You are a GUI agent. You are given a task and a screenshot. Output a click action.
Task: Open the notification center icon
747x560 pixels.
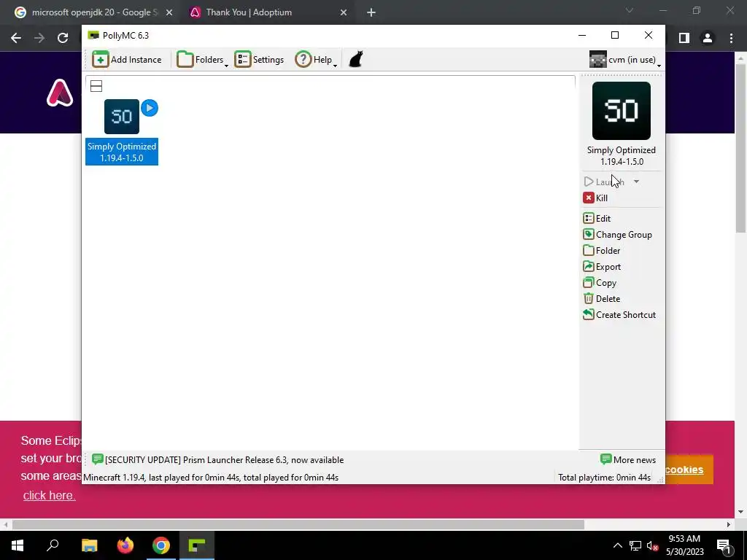(x=724, y=545)
